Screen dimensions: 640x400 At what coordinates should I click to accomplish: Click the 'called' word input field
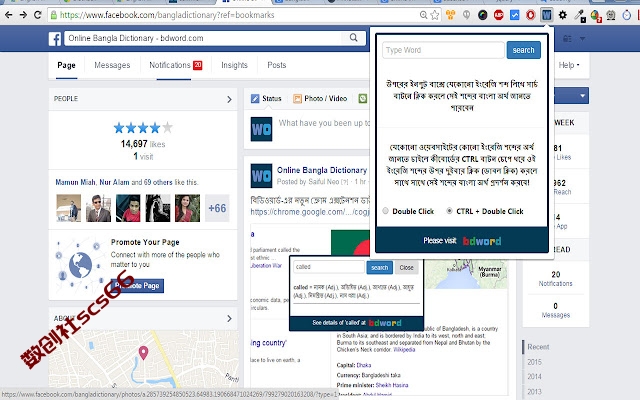click(329, 267)
